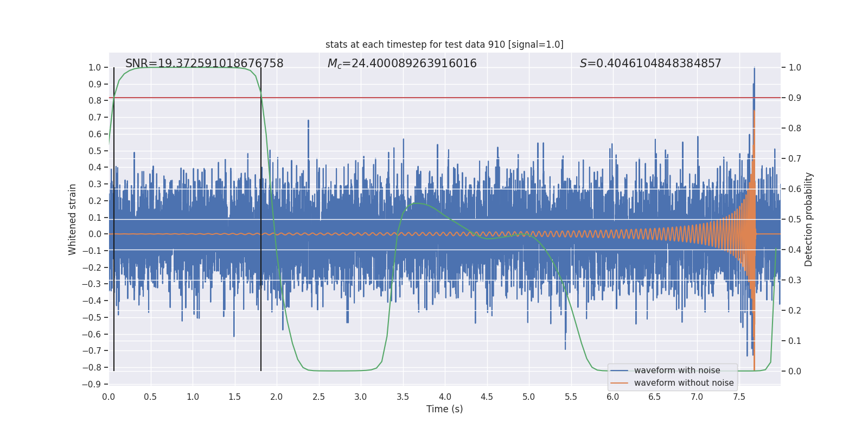Click the plot title for test data 910
This screenshot has width=868, height=434.
pos(444,44)
